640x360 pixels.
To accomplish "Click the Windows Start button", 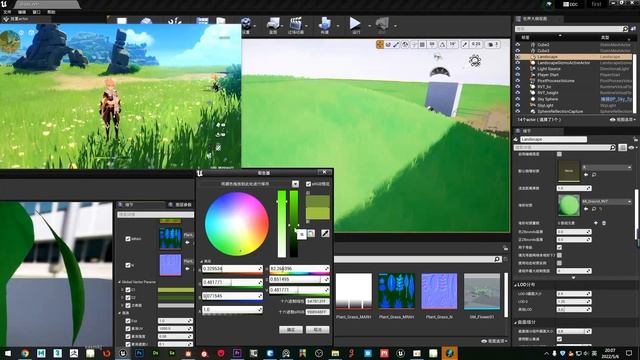I will click(8, 353).
